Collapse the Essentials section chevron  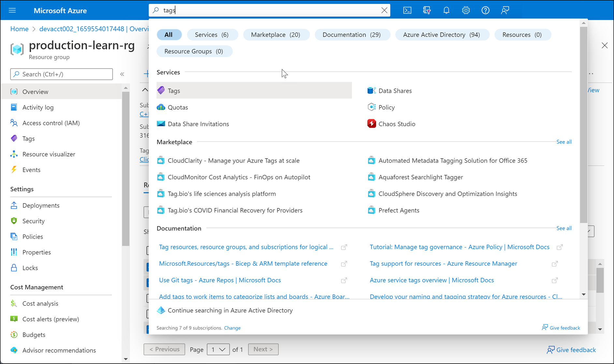pos(145,90)
